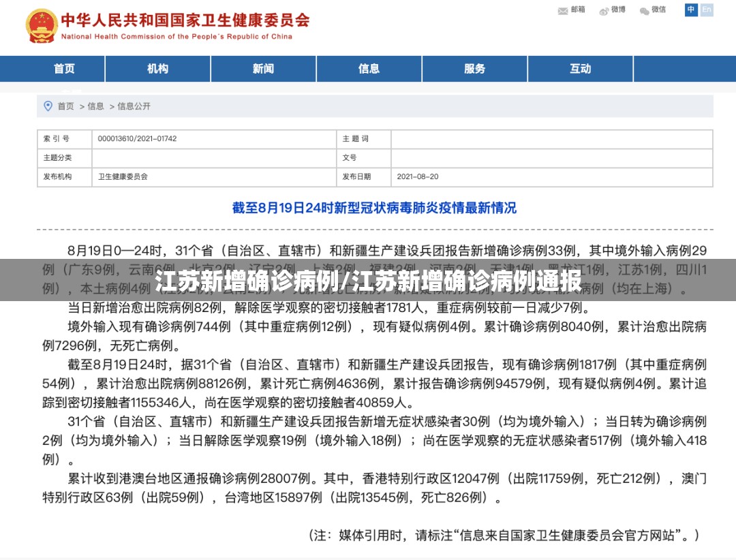736x560 pixels.
Task: Click paragraph starting 当日新增治愈出院病例82例
Action: click(x=328, y=307)
